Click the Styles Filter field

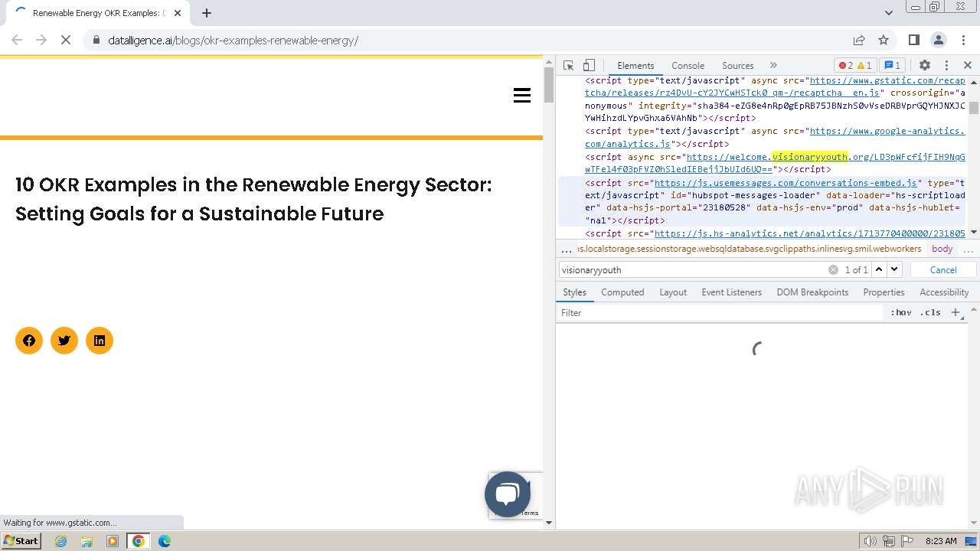tap(720, 313)
